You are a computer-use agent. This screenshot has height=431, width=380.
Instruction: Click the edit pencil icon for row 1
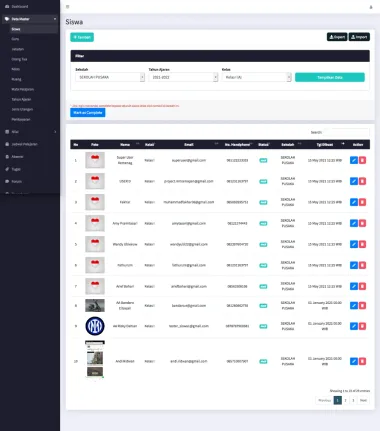[354, 160]
